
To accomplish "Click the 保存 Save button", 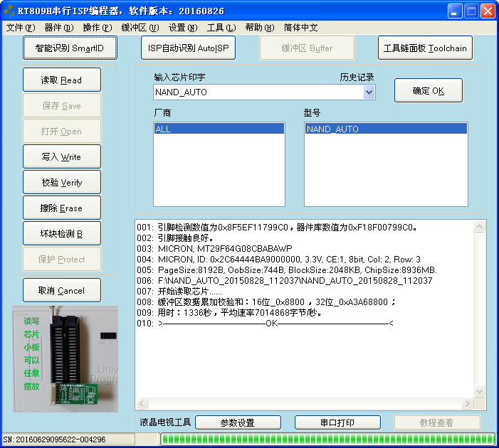I will (x=62, y=105).
